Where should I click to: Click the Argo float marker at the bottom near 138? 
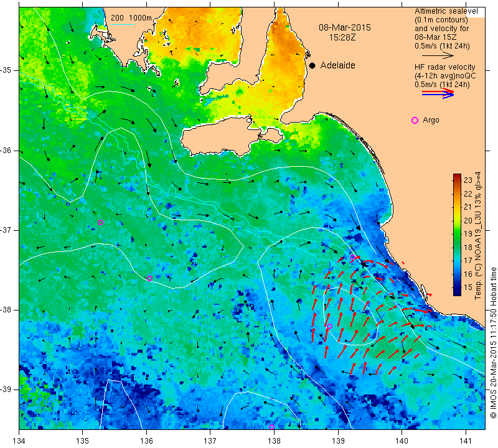tap(271, 427)
